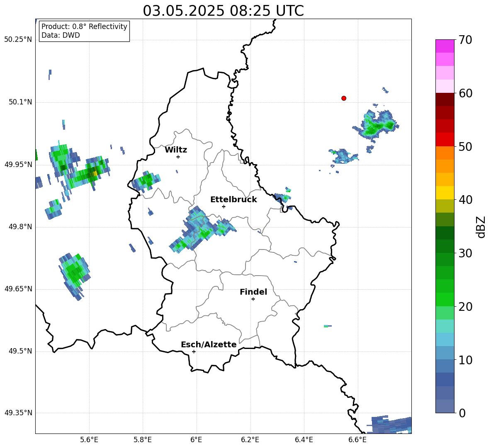491x448 pixels.
Task: Pick the cyan swatch between 10 and 20
Action: click(x=445, y=326)
